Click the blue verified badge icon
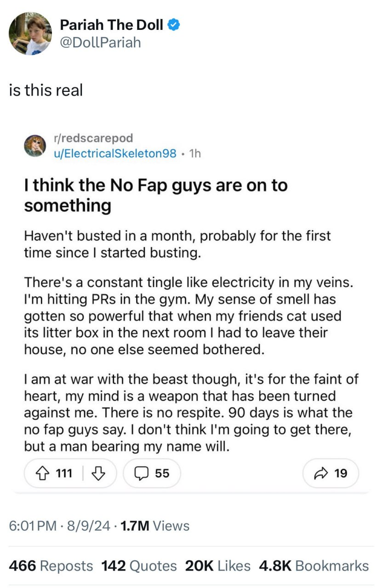 click(x=174, y=25)
